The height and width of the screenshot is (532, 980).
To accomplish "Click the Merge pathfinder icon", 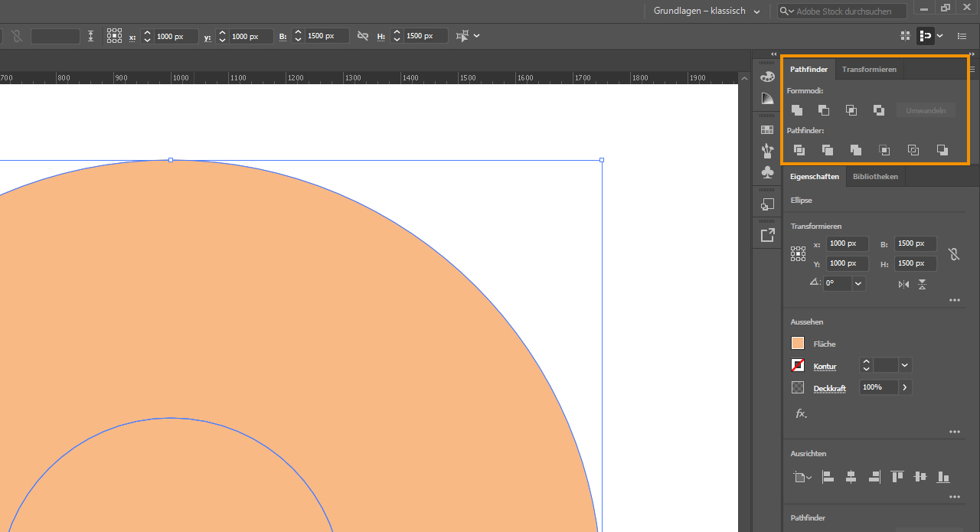I will (x=856, y=150).
